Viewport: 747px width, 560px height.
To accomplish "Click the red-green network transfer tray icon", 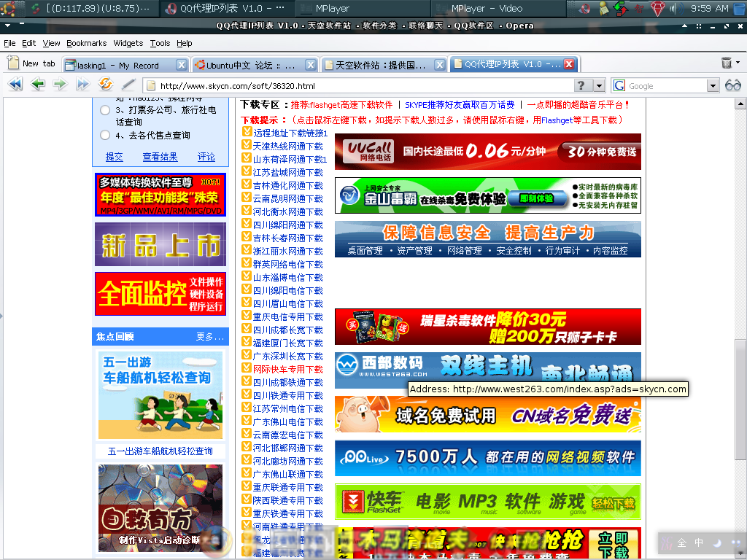I will point(620,8).
